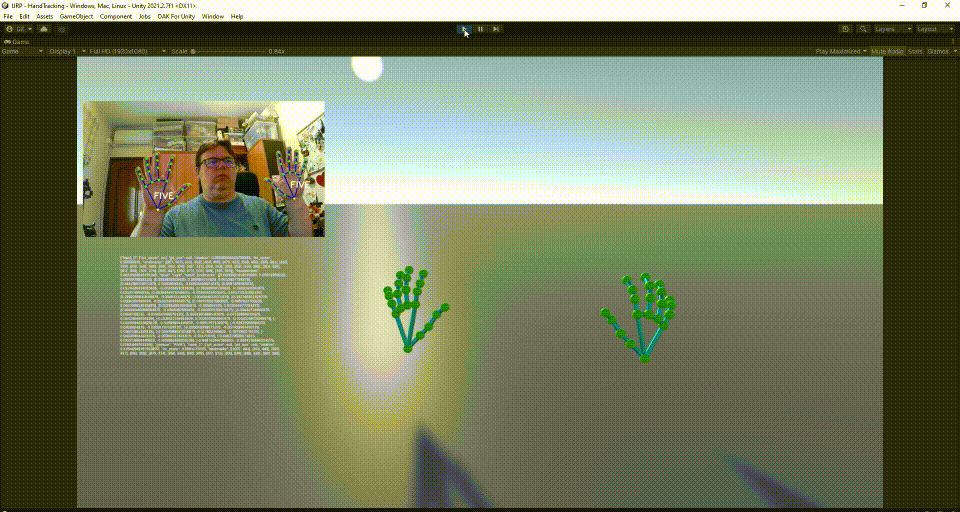Open the Game view mode dropdown
The image size is (960, 512).
tap(23, 51)
